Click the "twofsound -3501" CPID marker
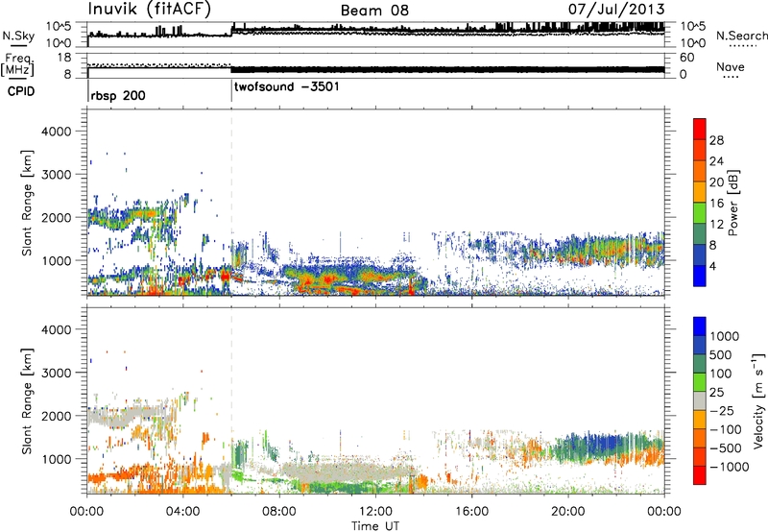 coord(286,87)
